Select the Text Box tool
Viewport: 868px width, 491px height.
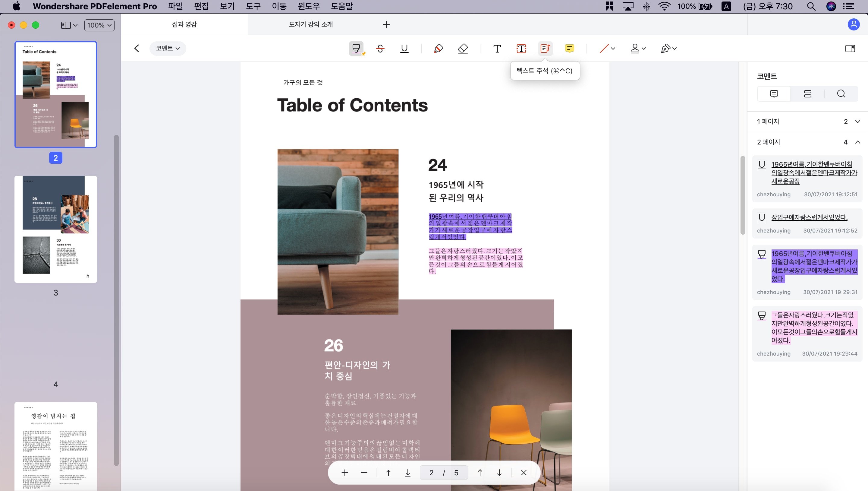[521, 49]
